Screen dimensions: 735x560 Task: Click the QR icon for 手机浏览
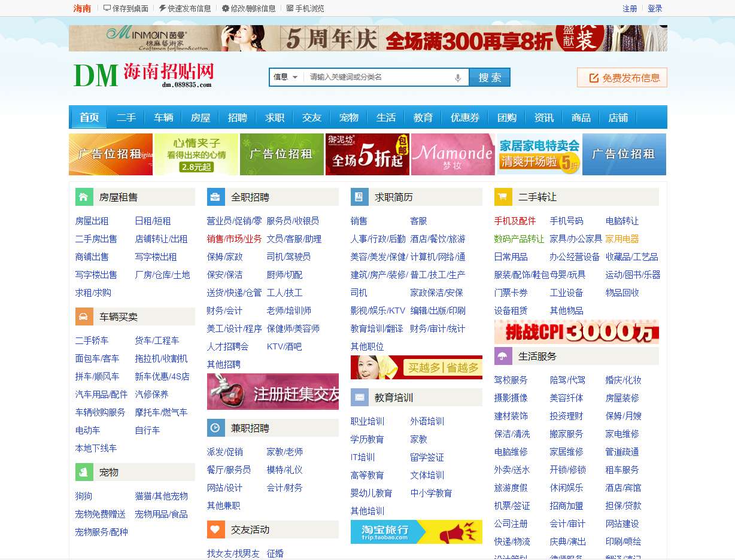click(x=290, y=8)
